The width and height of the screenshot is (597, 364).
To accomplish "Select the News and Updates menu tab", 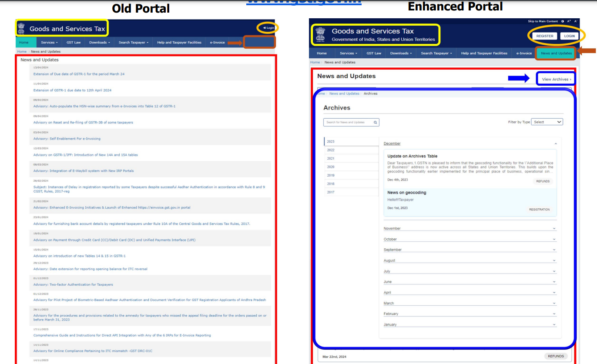I will [556, 53].
